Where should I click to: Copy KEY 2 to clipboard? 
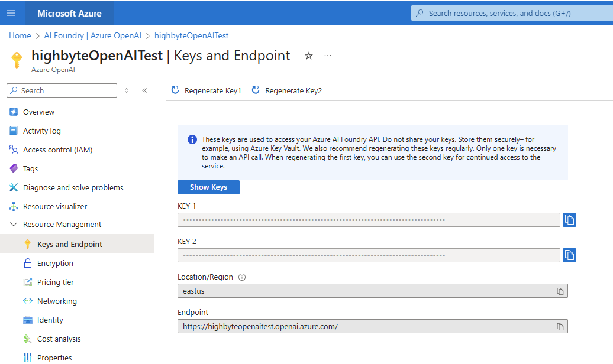coord(569,255)
